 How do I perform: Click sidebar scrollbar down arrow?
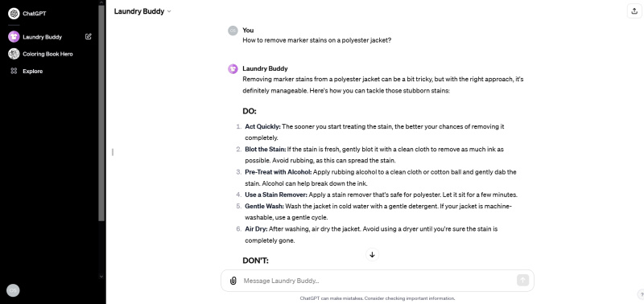[102, 277]
